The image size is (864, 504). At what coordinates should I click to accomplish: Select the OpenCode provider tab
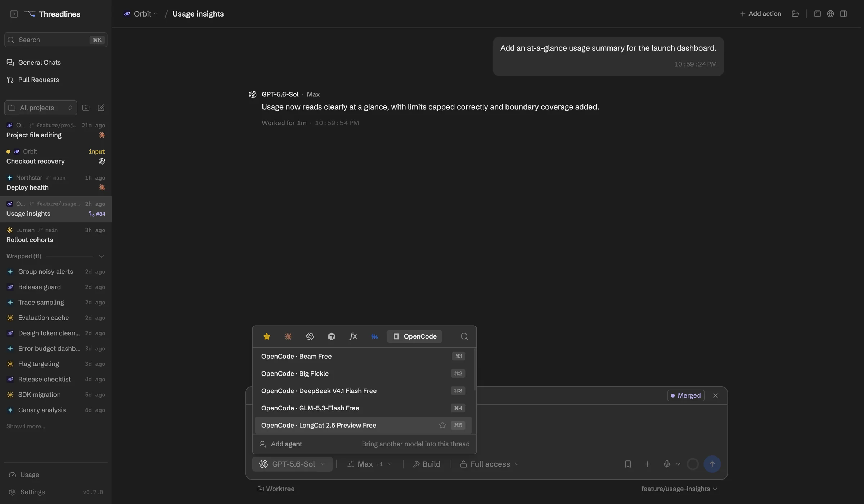(x=414, y=336)
